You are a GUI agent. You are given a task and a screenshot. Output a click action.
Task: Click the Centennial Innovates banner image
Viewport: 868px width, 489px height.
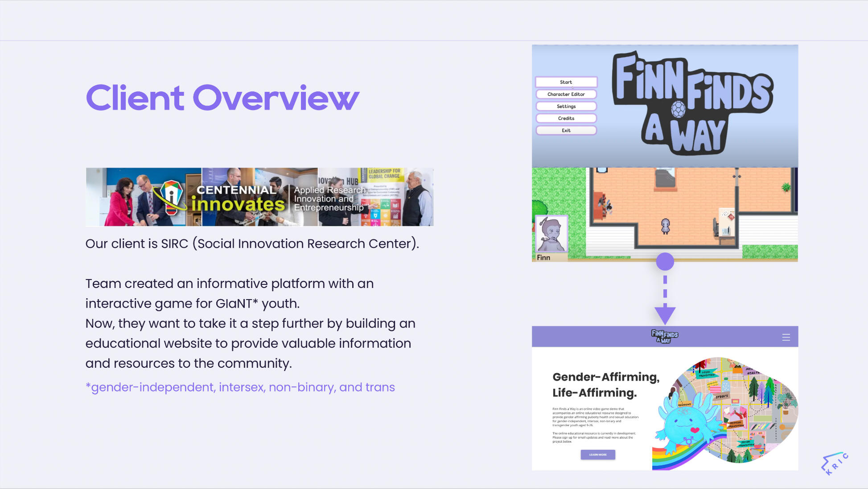[259, 197]
